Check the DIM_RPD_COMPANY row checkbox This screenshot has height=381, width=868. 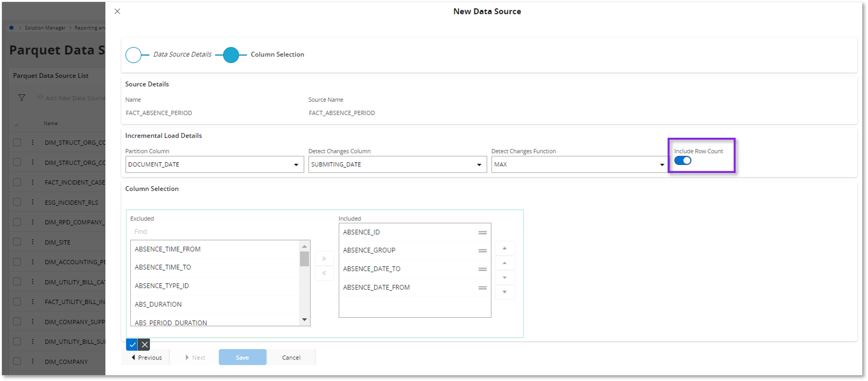pos(17,222)
